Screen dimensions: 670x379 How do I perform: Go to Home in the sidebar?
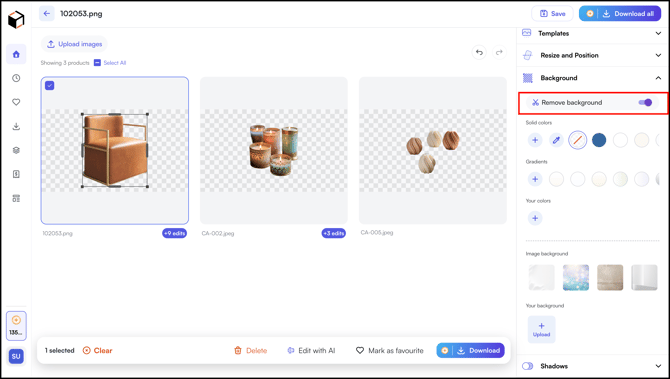pos(16,54)
